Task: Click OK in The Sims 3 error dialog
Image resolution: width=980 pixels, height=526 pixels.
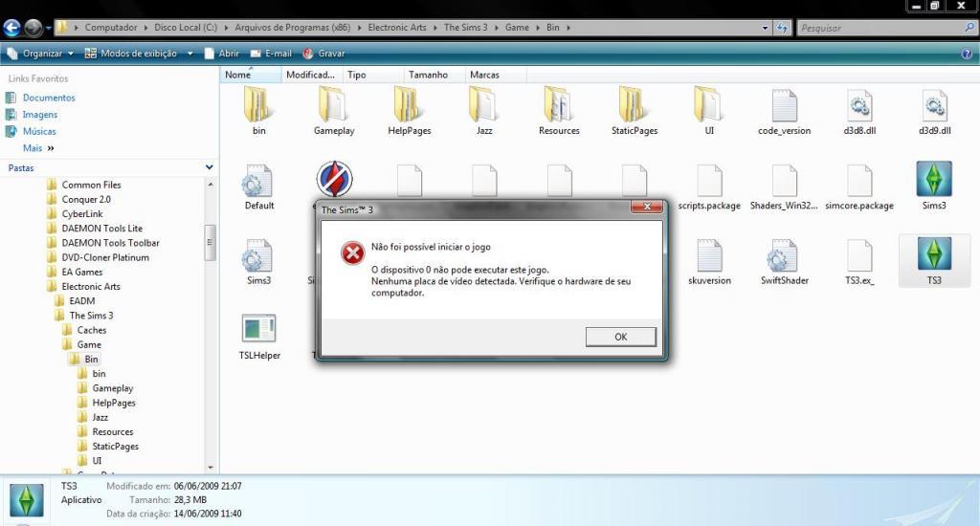Action: click(620, 337)
